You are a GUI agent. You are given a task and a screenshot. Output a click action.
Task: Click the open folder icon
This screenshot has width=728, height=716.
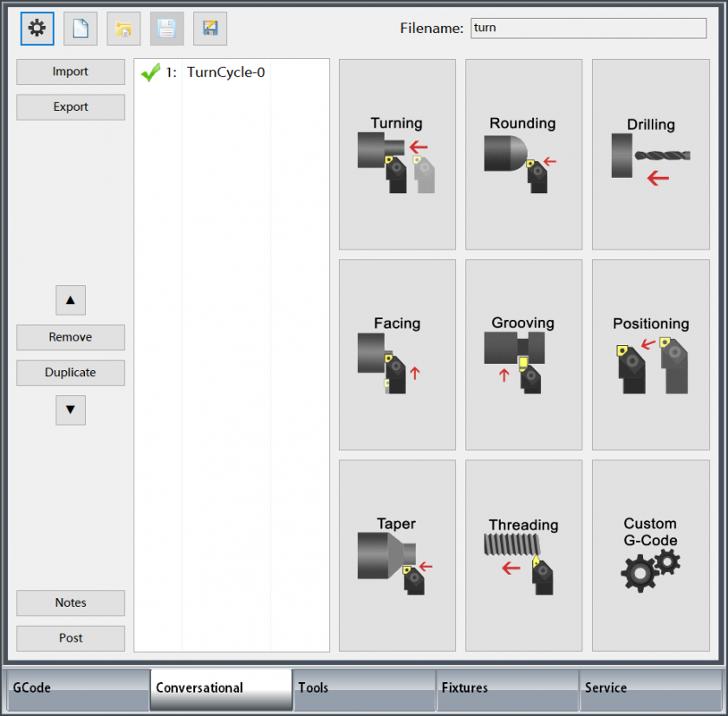[x=124, y=29]
